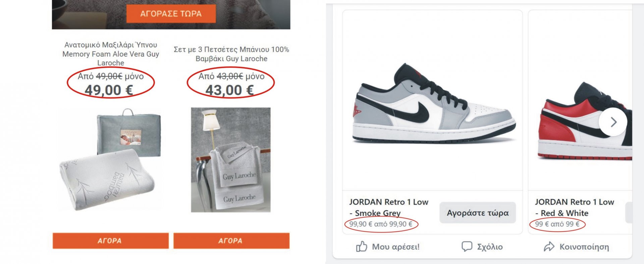Advance carousel with the next chevron arrow

click(613, 122)
